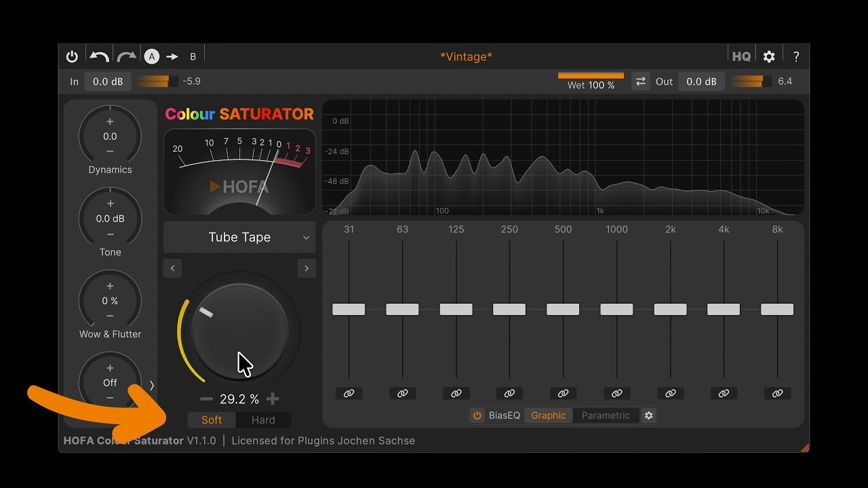
Task: Toggle the BiasEQ power button
Action: click(477, 415)
